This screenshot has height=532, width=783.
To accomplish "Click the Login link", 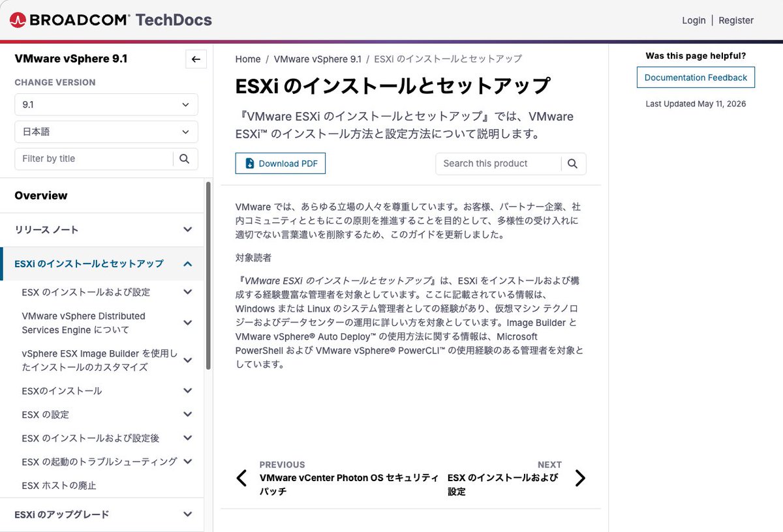I will click(x=694, y=20).
